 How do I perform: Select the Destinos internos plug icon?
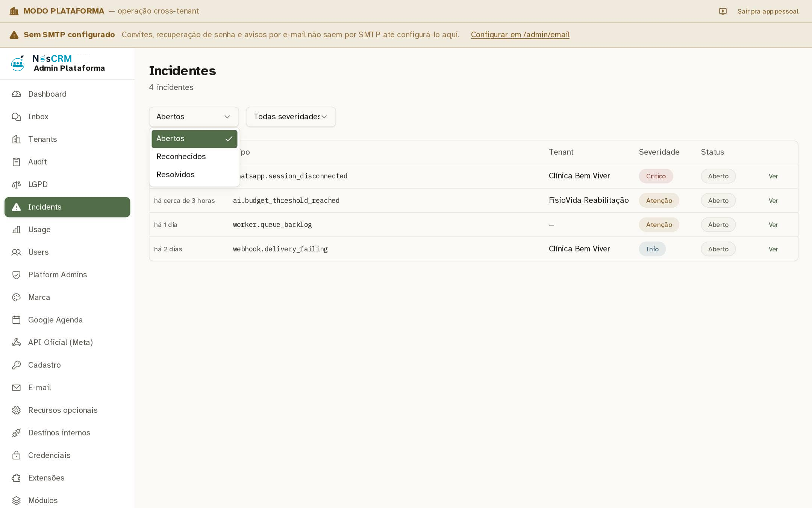coord(16,433)
